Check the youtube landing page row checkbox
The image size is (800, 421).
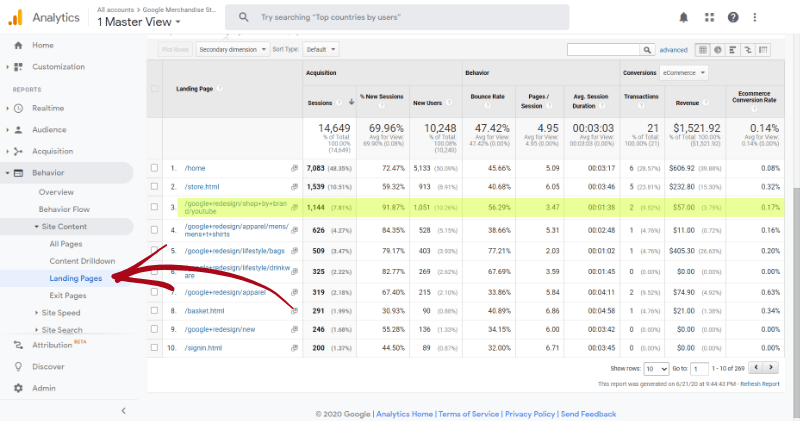pyautogui.click(x=155, y=207)
